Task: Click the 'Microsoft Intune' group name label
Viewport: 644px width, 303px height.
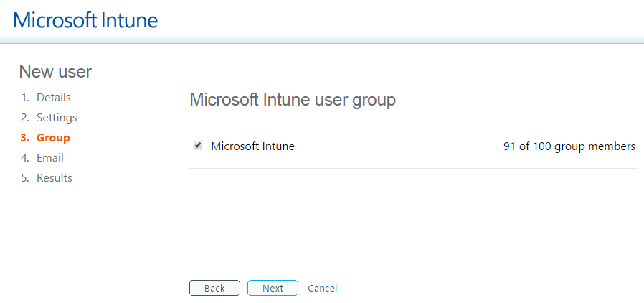Action: tap(252, 146)
